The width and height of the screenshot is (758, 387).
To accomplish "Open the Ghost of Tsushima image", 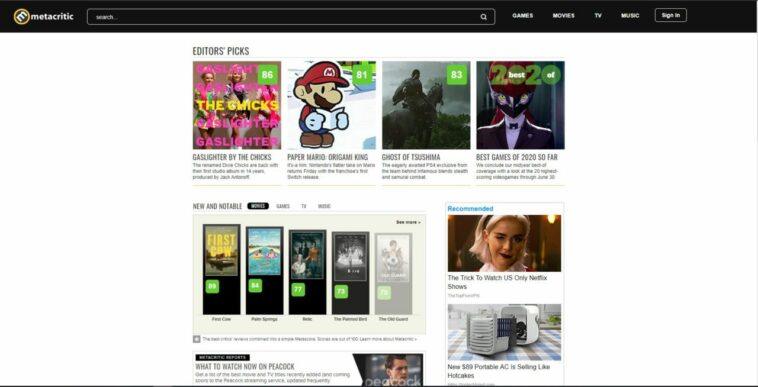I will (x=426, y=105).
